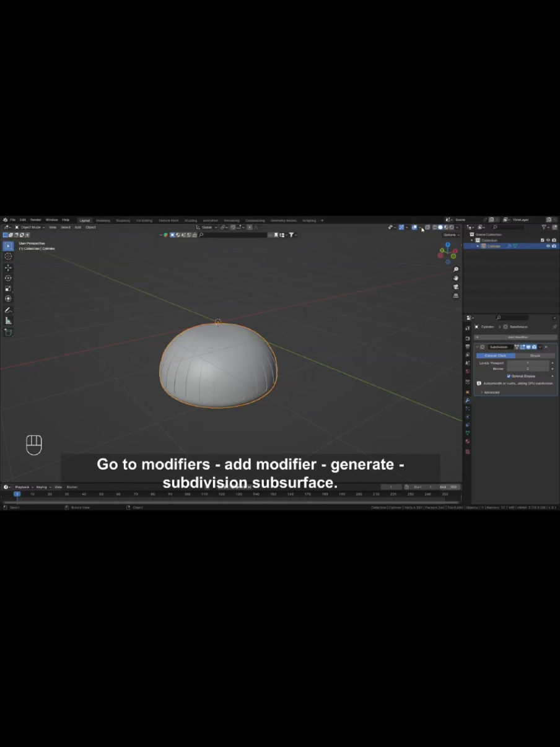Click Render levels value field
The height and width of the screenshot is (747, 560).
(528, 369)
